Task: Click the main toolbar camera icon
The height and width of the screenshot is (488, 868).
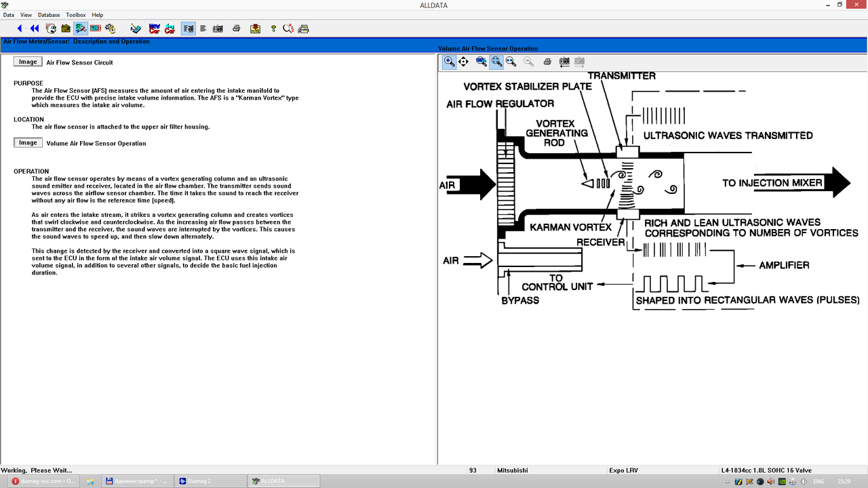Action: click(x=218, y=28)
